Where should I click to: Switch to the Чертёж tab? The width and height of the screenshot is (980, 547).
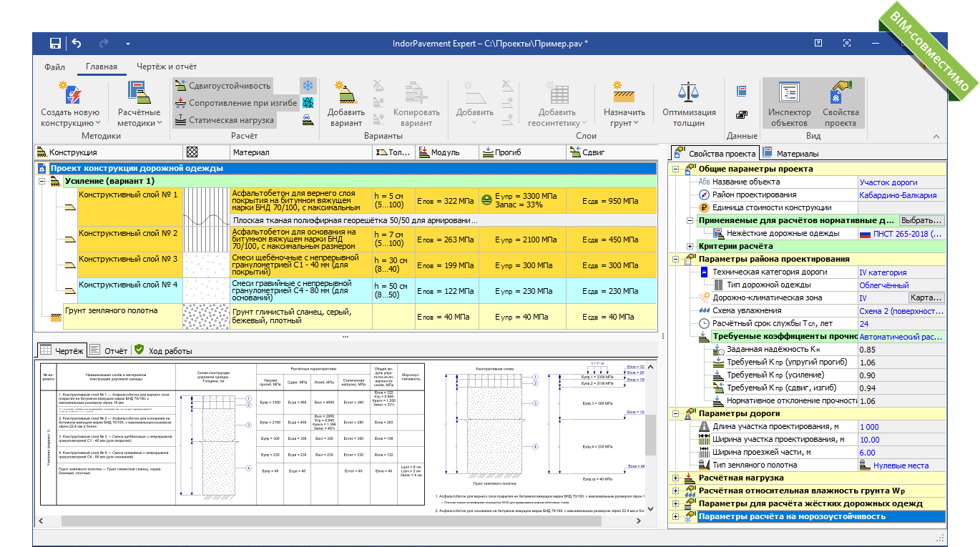click(x=62, y=350)
